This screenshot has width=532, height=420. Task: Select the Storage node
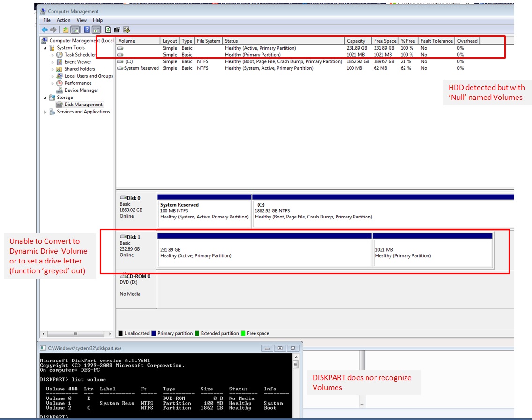pos(65,97)
